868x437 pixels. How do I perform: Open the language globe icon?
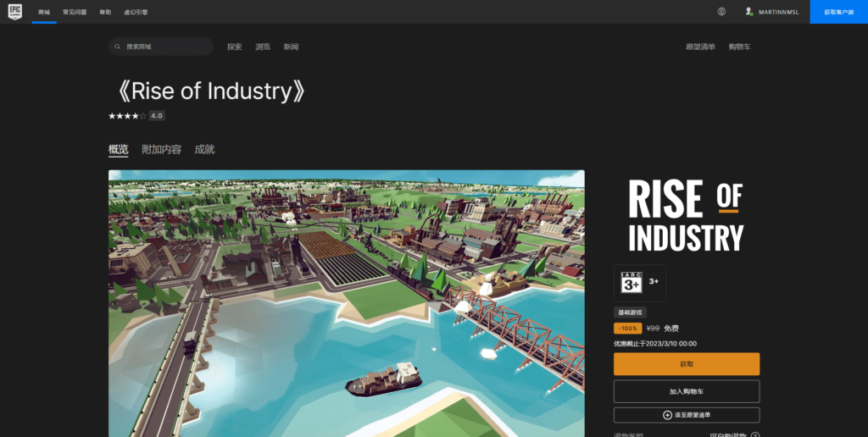(x=721, y=12)
